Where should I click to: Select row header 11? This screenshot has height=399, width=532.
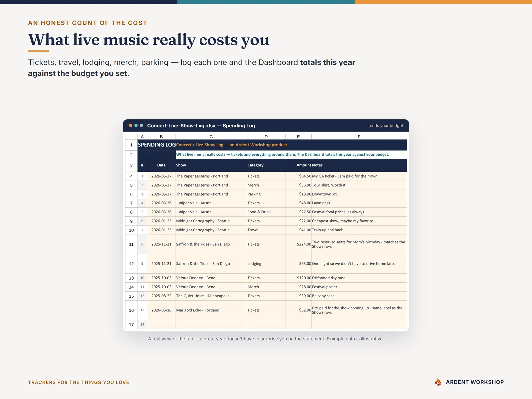coord(131,244)
